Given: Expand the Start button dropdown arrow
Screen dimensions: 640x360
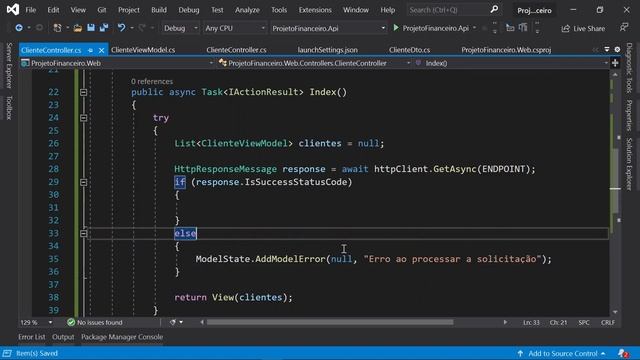Looking at the screenshot, I should [474, 28].
